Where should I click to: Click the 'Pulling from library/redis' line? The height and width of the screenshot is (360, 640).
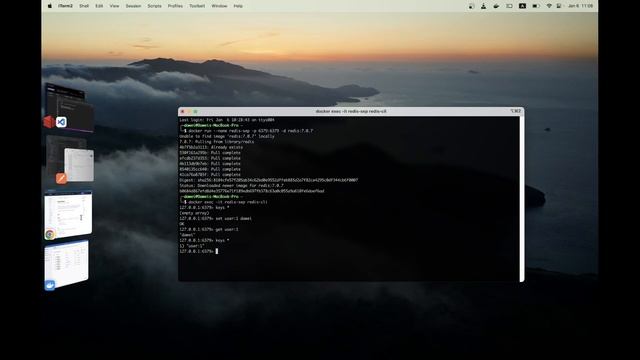coord(217,142)
